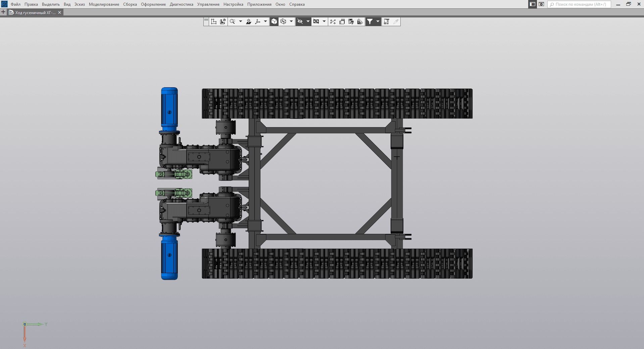The image size is (644, 349).
Task: Click the KOMPAS application logo icon
Action: click(4, 4)
